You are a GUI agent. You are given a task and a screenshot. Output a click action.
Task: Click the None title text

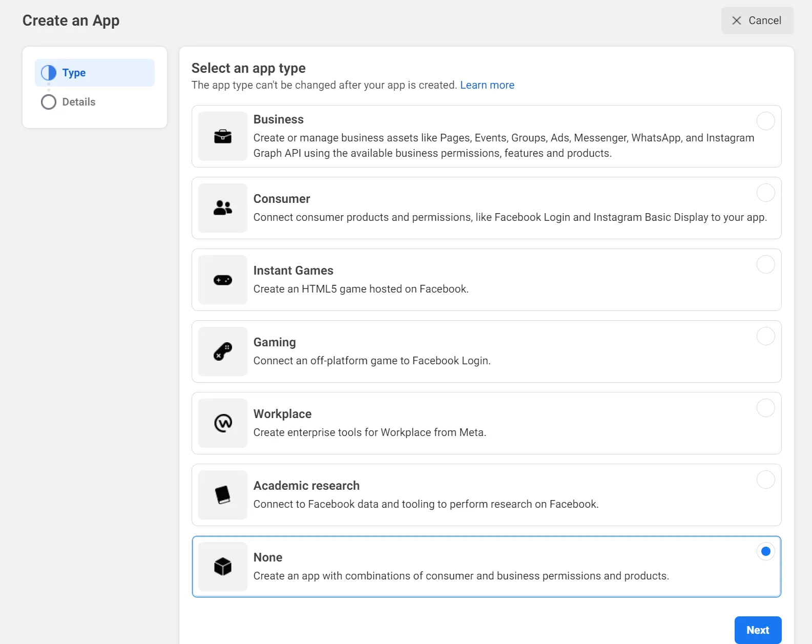(268, 557)
